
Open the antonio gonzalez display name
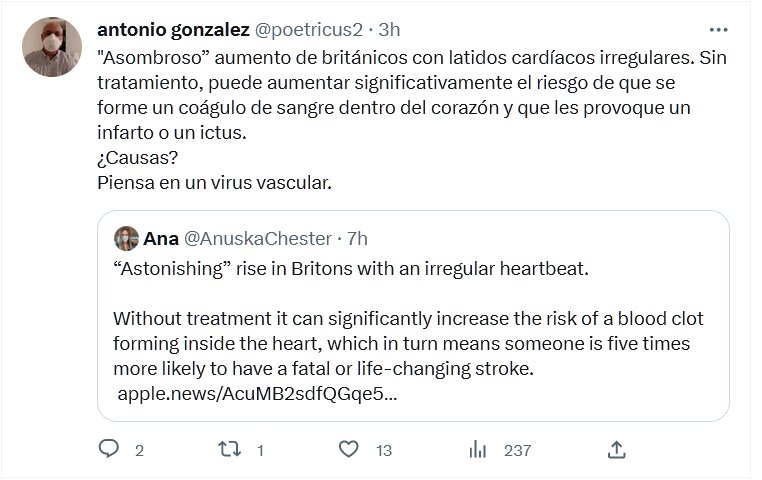click(x=174, y=29)
